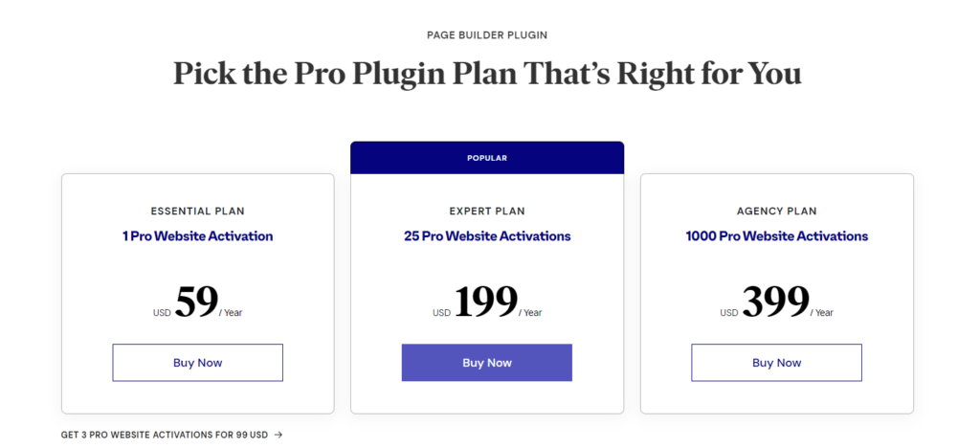Image resolution: width=980 pixels, height=448 pixels.
Task: Click the 199 price in the Expert Plan
Action: [x=485, y=302]
